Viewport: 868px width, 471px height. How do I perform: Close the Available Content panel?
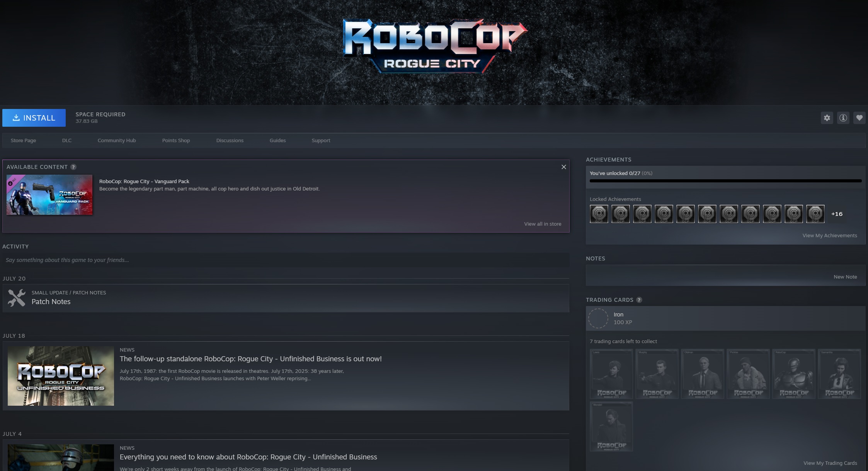pos(563,167)
